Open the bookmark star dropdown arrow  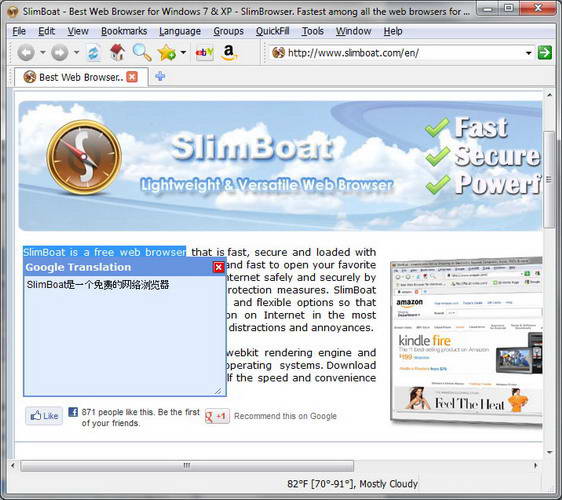tap(183, 53)
